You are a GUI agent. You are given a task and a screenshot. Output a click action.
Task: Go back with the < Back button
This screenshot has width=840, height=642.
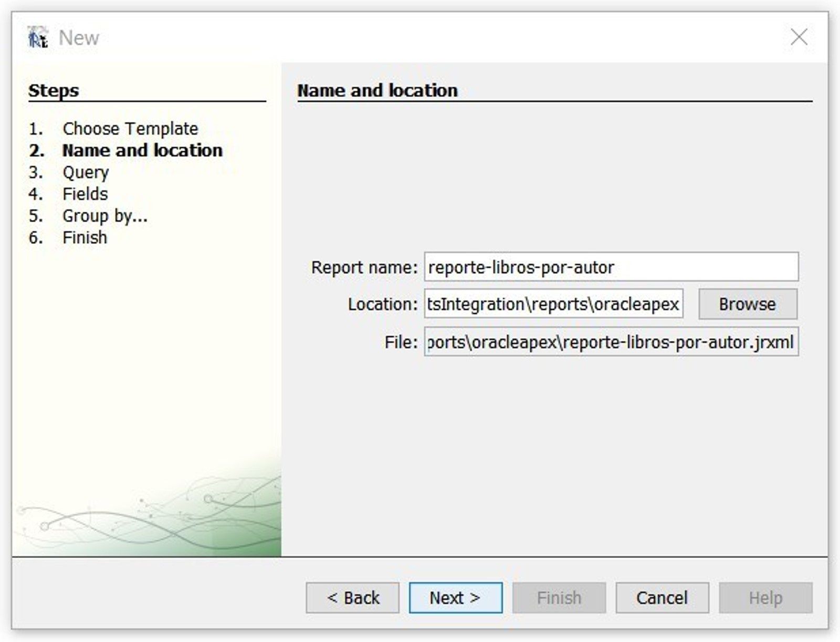click(x=352, y=597)
